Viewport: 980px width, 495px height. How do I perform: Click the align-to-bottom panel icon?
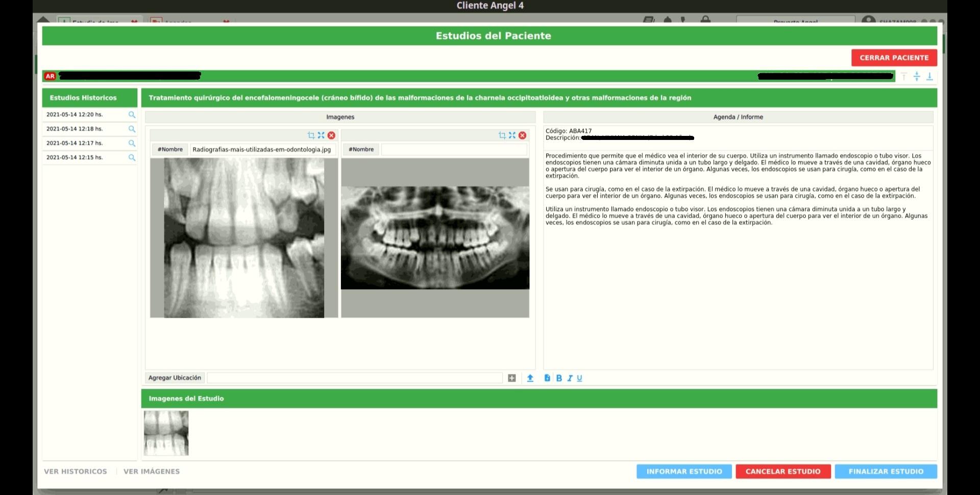click(x=929, y=76)
